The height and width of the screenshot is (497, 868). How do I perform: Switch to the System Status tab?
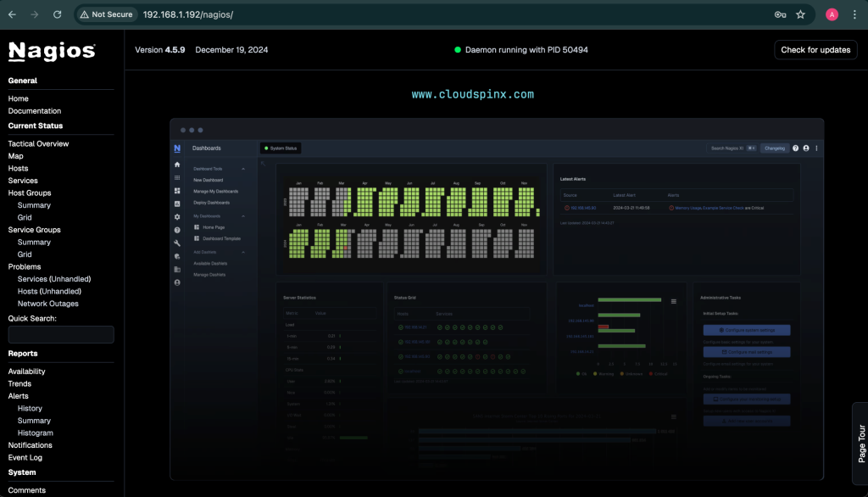[x=281, y=148]
